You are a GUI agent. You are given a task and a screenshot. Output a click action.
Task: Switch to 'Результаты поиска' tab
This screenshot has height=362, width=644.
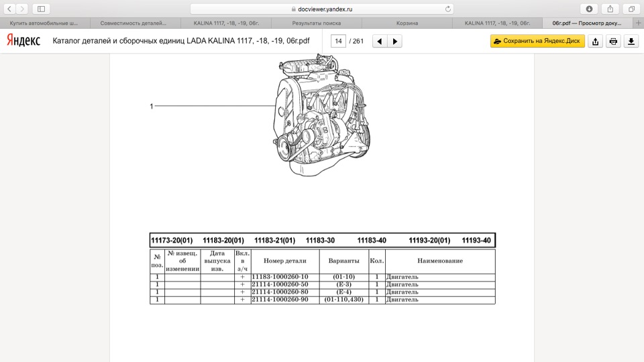[317, 23]
